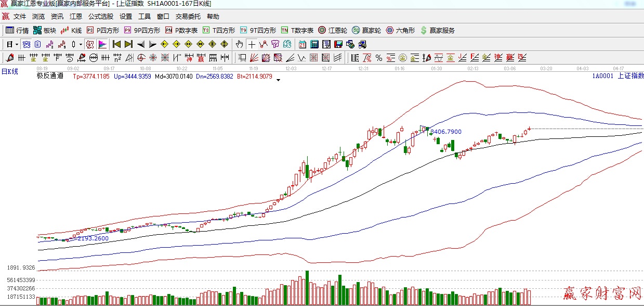Click the calendar date icon
This screenshot has width=644, height=306.
pyautogui.click(x=303, y=44)
